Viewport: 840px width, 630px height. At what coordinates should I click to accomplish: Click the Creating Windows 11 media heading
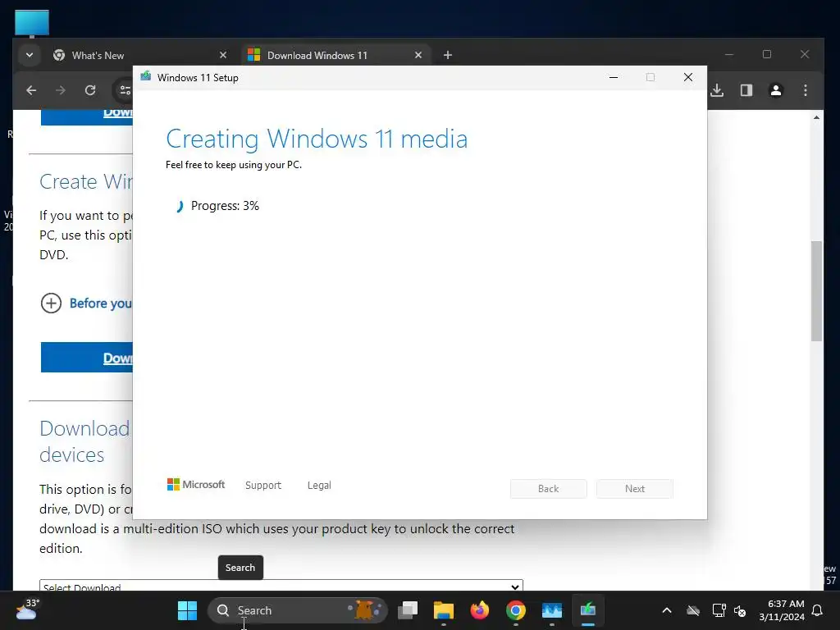click(317, 139)
